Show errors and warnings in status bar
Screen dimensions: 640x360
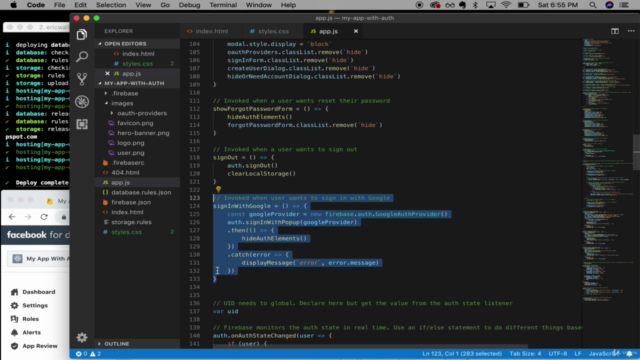pyautogui.click(x=89, y=354)
